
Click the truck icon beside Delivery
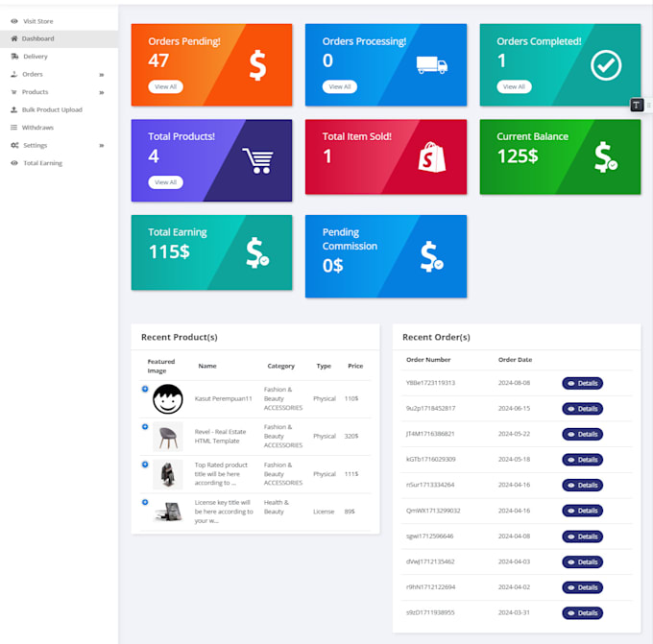(x=14, y=57)
